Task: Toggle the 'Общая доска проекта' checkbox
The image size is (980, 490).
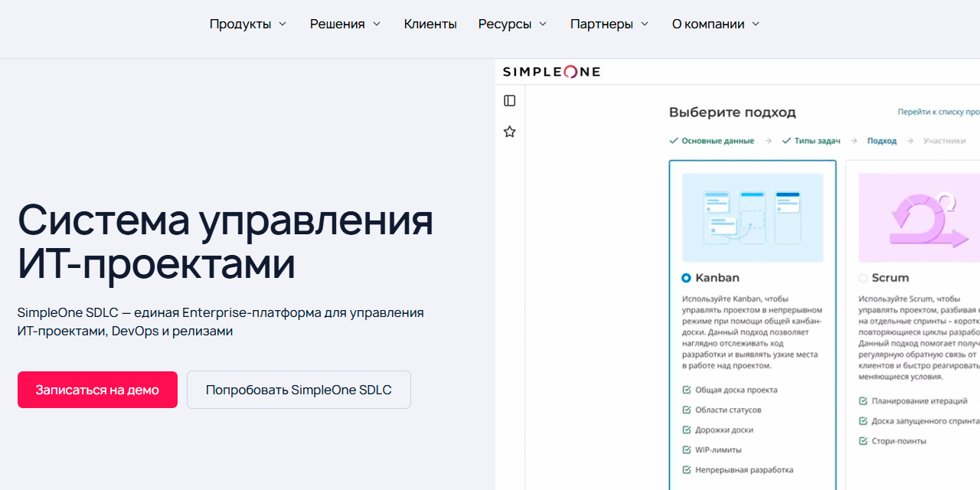Action: (687, 390)
